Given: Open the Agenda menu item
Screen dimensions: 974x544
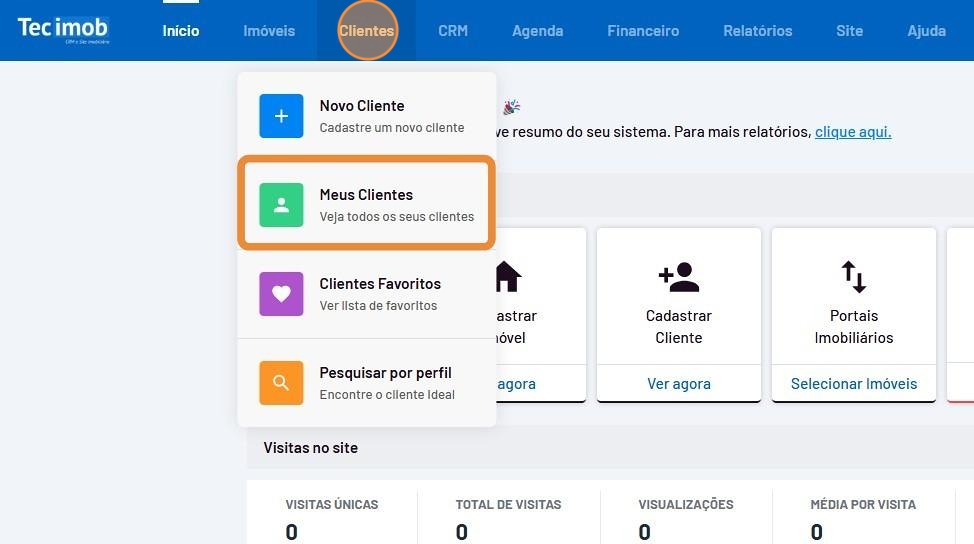Looking at the screenshot, I should click(x=538, y=31).
